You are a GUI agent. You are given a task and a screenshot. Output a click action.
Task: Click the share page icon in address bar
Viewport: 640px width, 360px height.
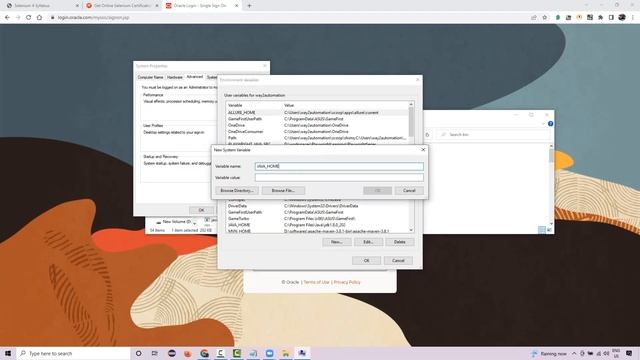tap(533, 18)
